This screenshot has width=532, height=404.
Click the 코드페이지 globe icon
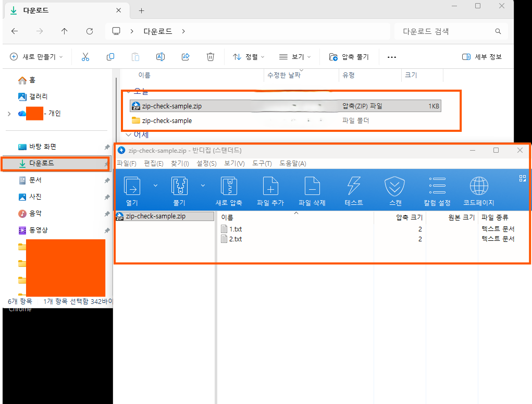click(479, 186)
